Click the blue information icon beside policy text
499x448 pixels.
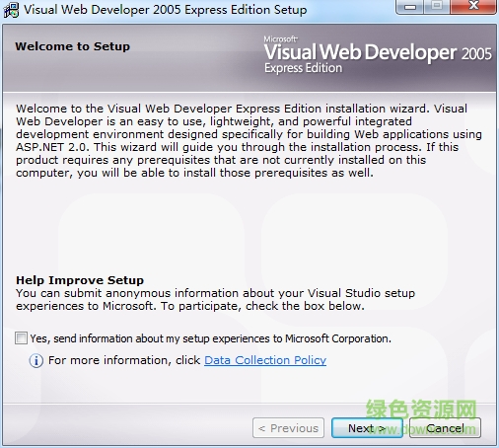36,360
